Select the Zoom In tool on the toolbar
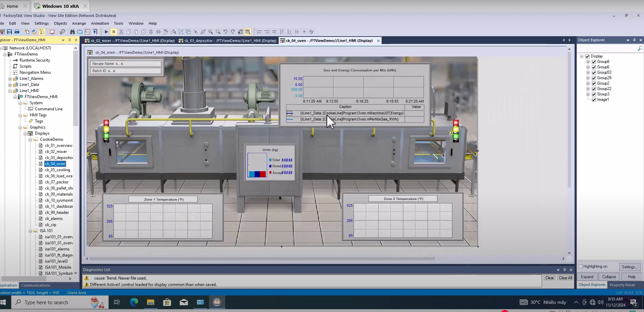Viewport: 644px width, 312px height. click(x=211, y=31)
